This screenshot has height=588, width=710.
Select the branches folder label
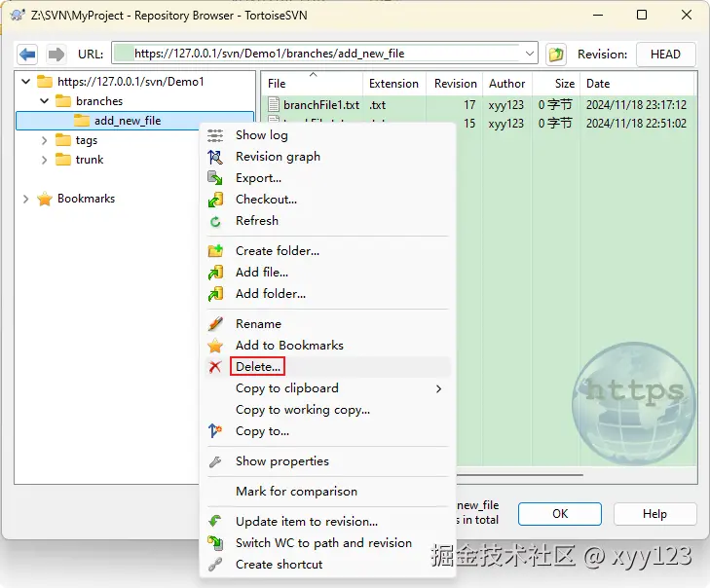point(99,101)
